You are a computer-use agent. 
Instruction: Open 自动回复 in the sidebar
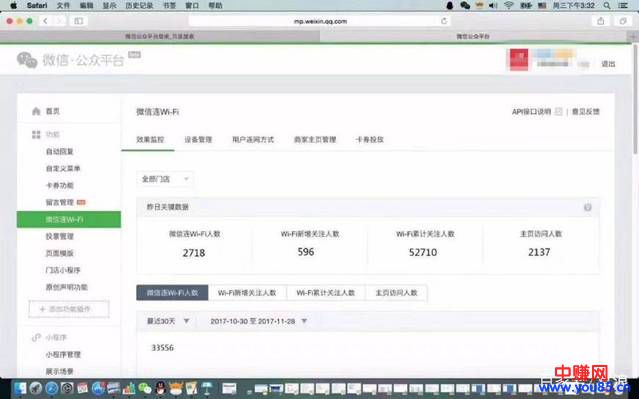[x=59, y=151]
